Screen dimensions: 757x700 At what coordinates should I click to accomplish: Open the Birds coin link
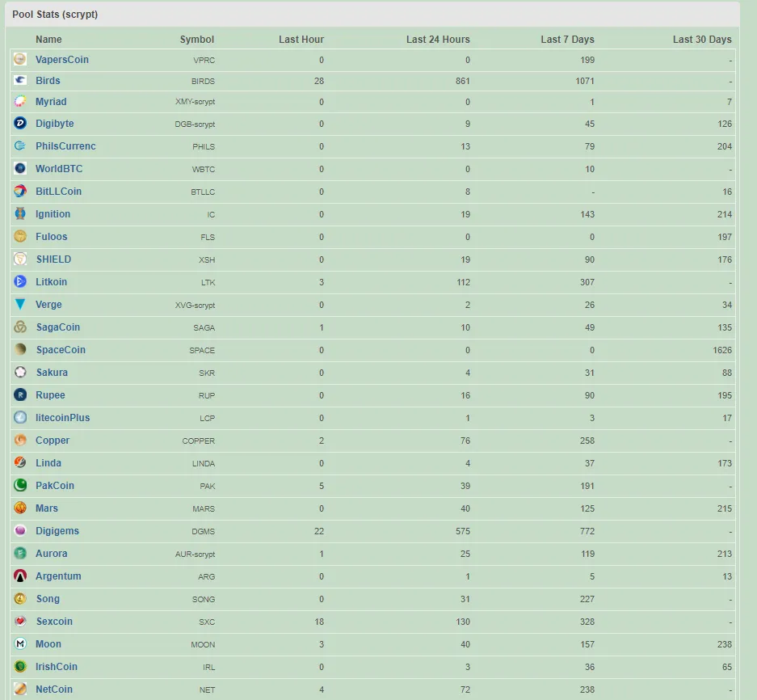coord(48,81)
